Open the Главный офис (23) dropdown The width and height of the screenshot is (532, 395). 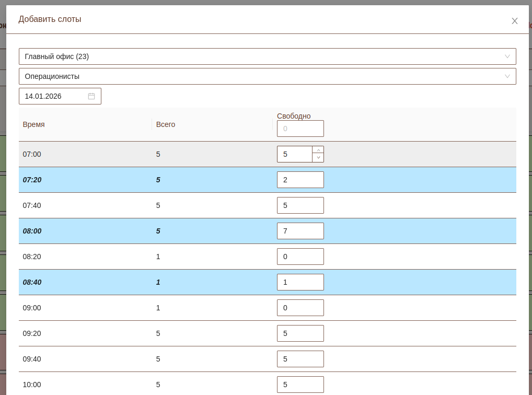pos(267,56)
